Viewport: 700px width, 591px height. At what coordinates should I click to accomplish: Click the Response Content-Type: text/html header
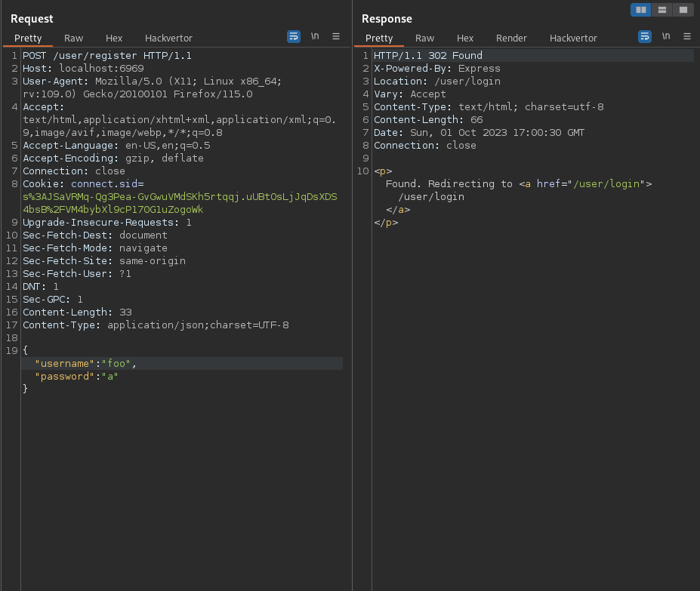489,107
